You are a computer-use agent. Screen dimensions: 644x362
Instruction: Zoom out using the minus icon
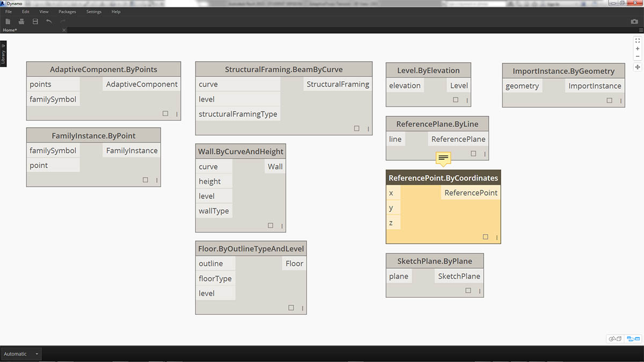tap(638, 56)
